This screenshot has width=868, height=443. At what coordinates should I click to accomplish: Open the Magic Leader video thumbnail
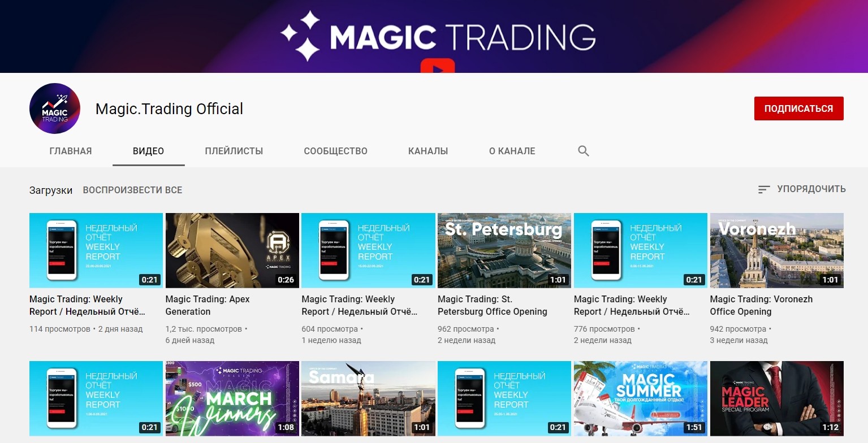pyautogui.click(x=777, y=398)
